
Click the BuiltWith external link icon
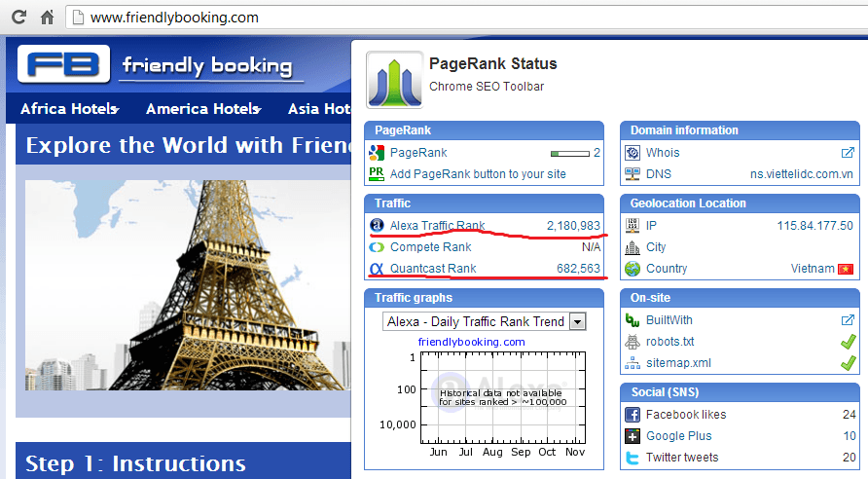pyautogui.click(x=848, y=319)
